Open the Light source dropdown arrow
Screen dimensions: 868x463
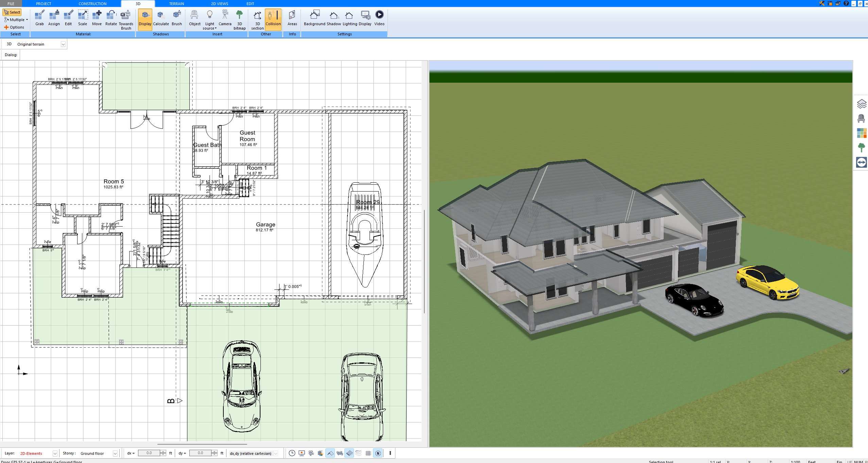tap(216, 29)
